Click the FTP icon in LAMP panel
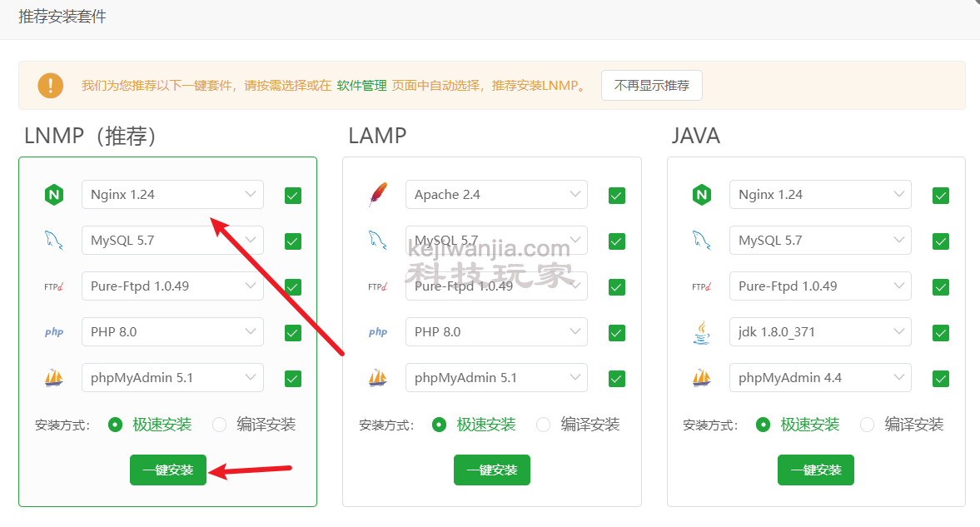Image resolution: width=980 pixels, height=527 pixels. [377, 287]
